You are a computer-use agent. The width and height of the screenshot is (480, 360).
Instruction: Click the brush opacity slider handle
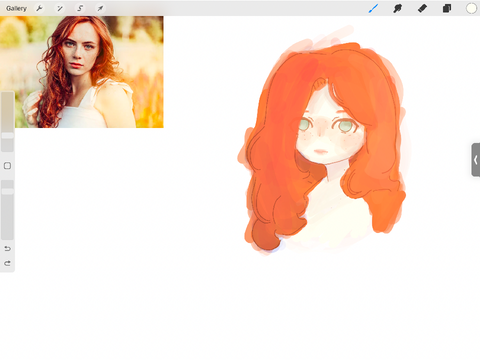pyautogui.click(x=7, y=191)
